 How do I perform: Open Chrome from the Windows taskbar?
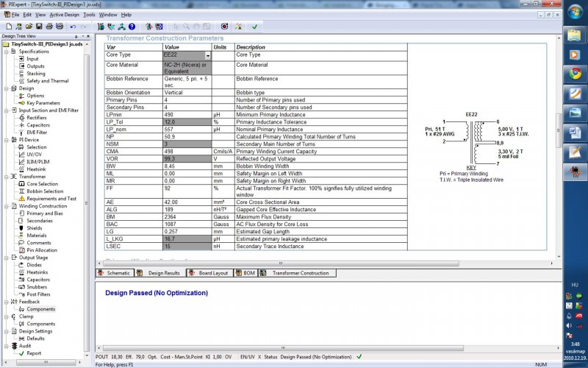[x=575, y=74]
